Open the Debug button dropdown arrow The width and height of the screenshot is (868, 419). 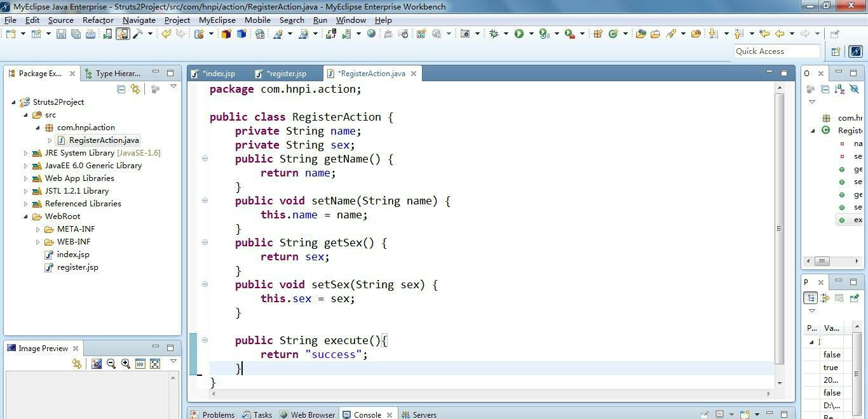(506, 34)
